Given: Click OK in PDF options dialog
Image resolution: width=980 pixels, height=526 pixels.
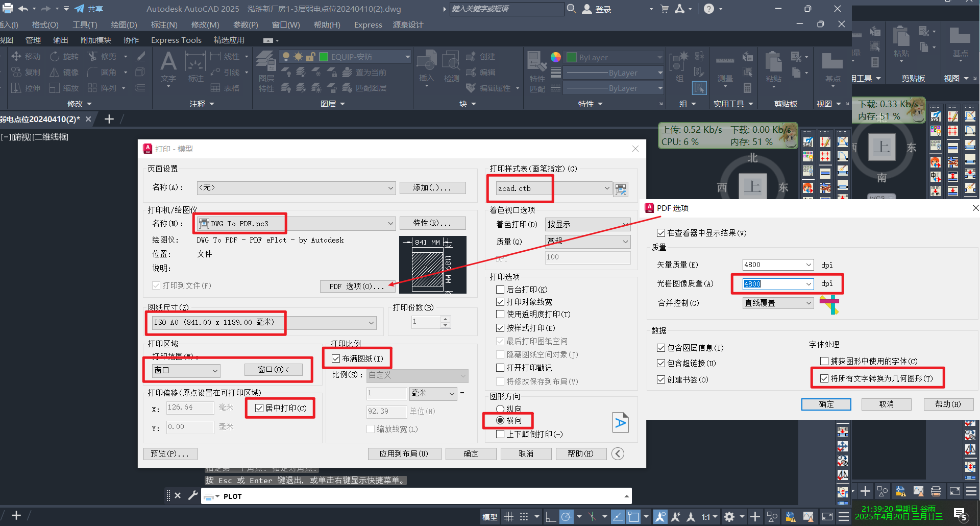Looking at the screenshot, I should pos(826,404).
